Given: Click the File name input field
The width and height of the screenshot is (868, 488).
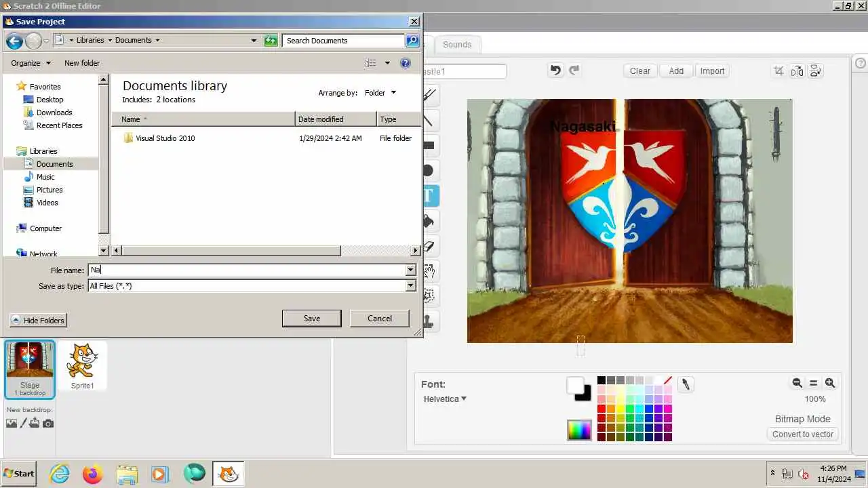Looking at the screenshot, I should [x=247, y=270].
